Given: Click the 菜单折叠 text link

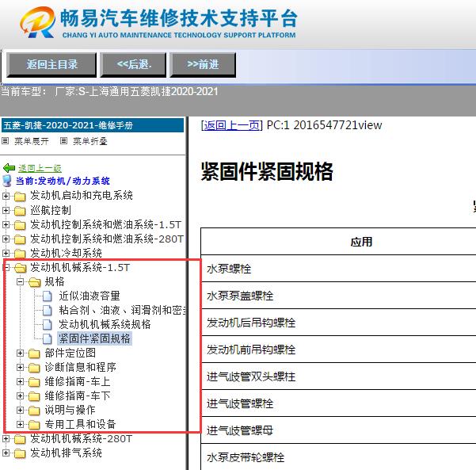Looking at the screenshot, I should pyautogui.click(x=90, y=141).
